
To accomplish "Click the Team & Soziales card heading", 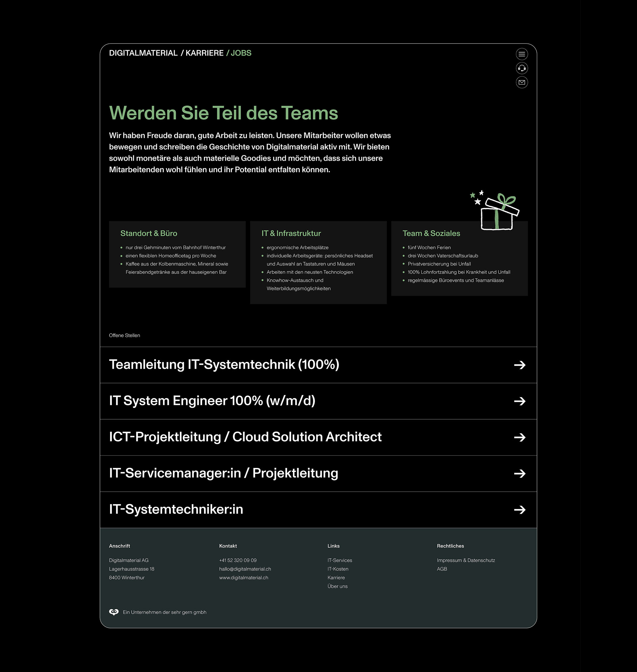I will [431, 233].
